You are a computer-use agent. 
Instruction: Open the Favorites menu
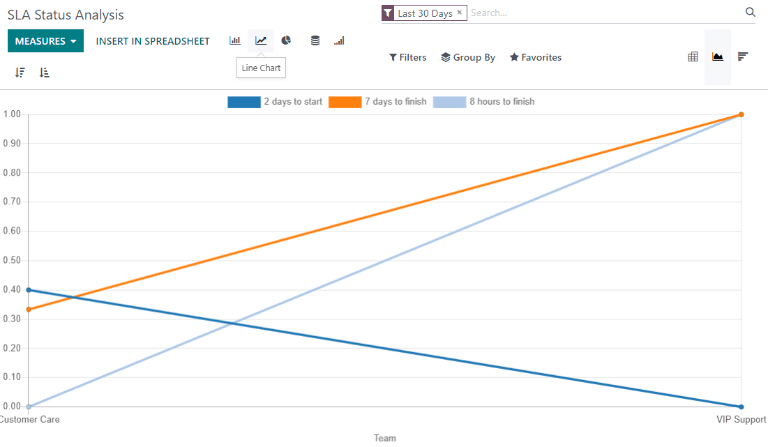click(535, 58)
